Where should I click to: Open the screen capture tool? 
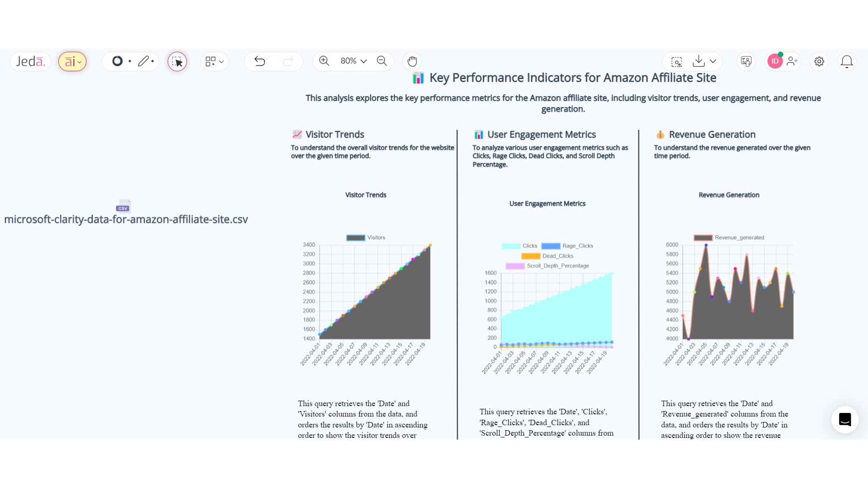point(677,61)
